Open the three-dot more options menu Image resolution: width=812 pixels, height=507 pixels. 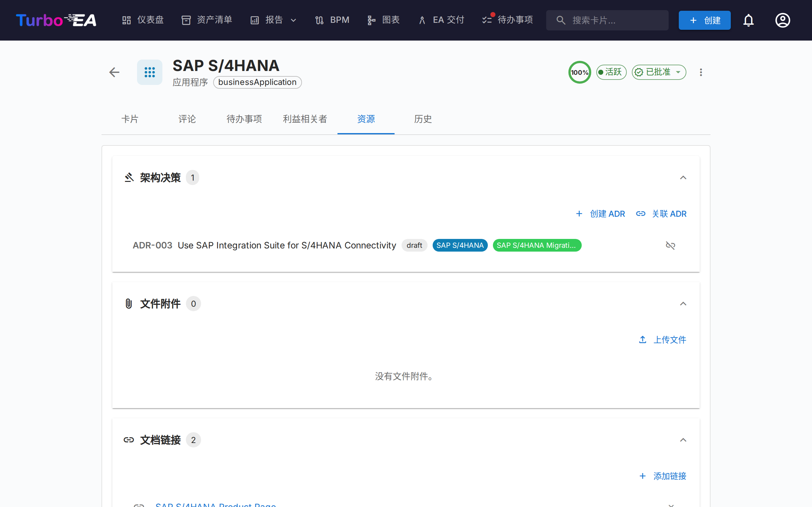701,72
